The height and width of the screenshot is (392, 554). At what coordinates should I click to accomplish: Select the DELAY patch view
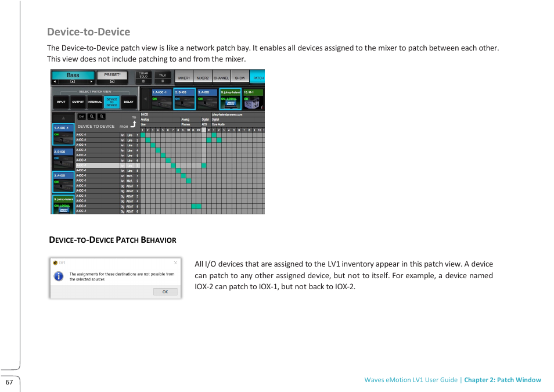coord(128,102)
